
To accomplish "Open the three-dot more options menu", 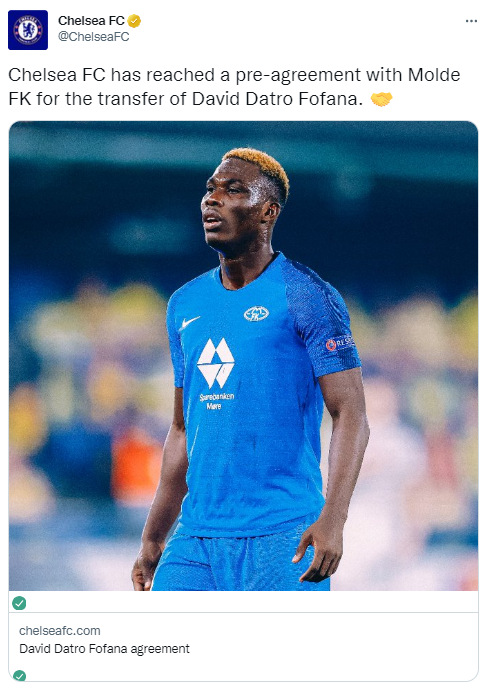I will (x=471, y=21).
